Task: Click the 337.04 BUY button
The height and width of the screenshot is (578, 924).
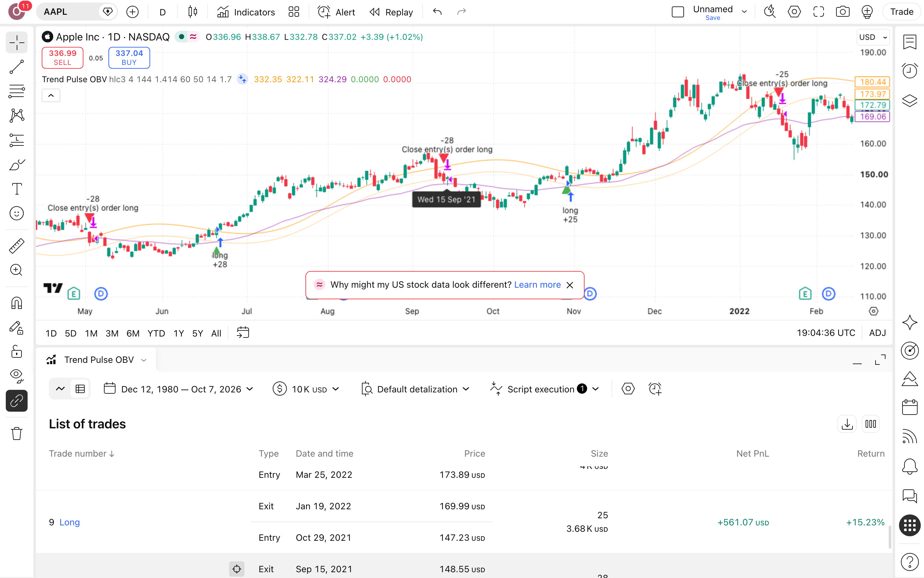Action: tap(129, 58)
